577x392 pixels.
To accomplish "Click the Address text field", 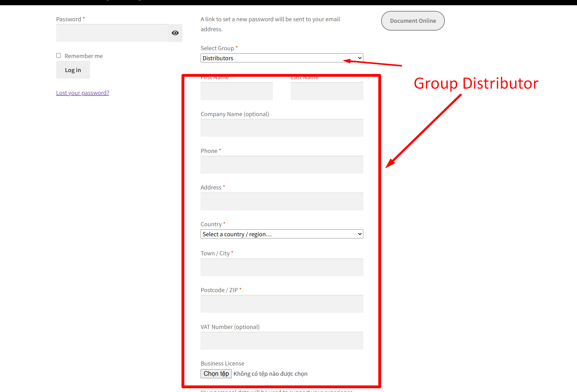I will [x=281, y=202].
